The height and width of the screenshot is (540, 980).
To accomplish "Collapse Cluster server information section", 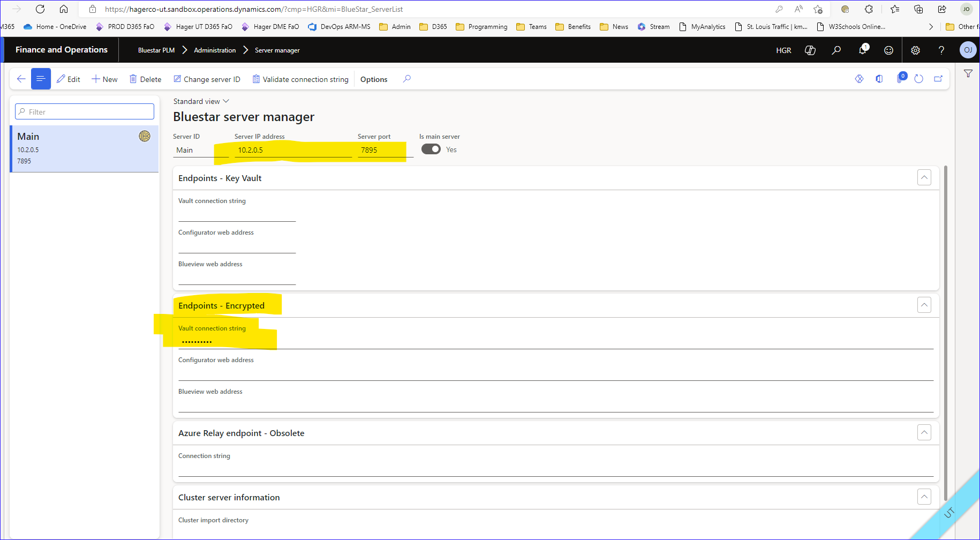I will [x=924, y=497].
